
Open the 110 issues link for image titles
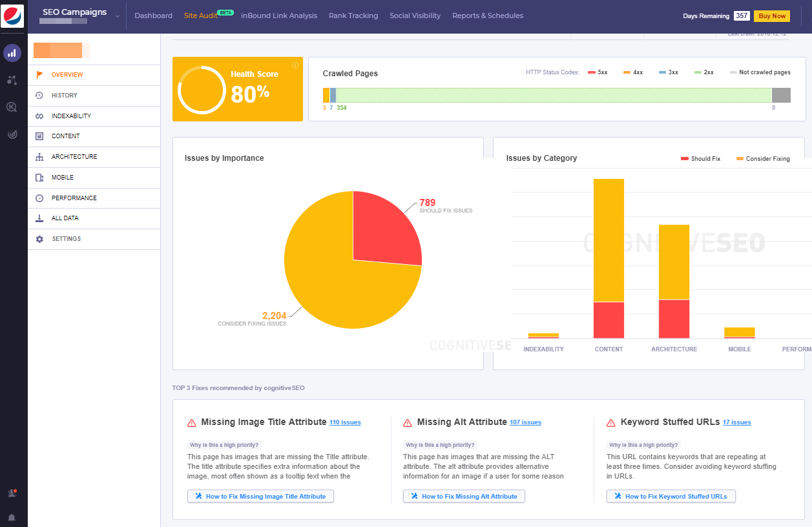(x=345, y=422)
